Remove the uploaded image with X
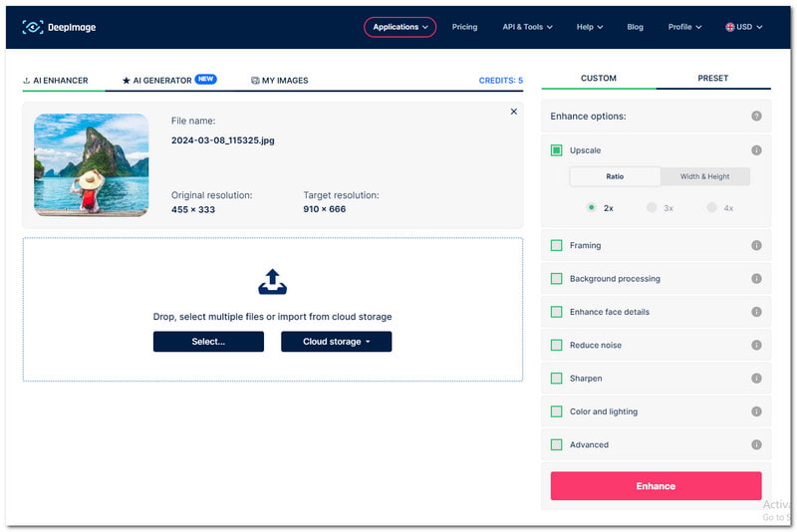The height and width of the screenshot is (532, 797). [514, 112]
